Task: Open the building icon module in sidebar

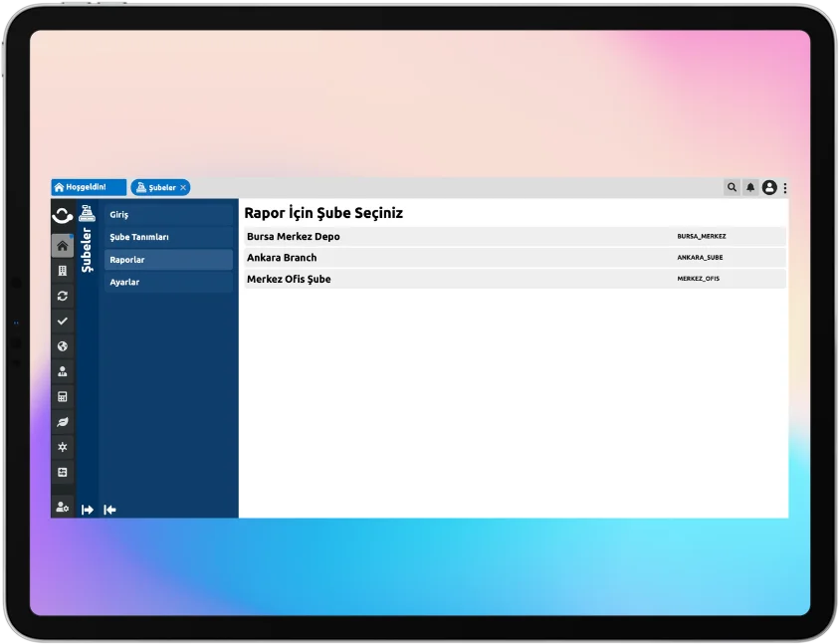Action: (63, 271)
